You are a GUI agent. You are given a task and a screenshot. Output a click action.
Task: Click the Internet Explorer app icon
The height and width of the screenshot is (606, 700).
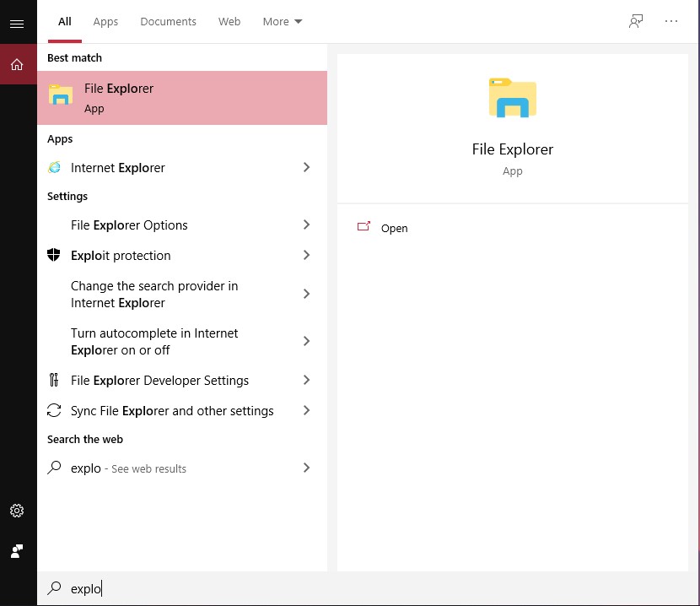[55, 168]
